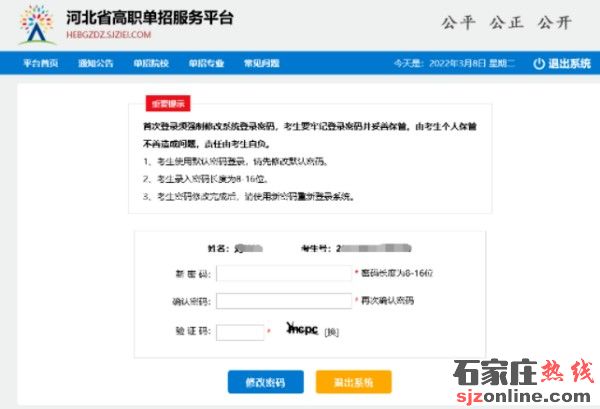The image size is (600, 409).
Task: Click the red 重要提示 label
Action: 168,104
